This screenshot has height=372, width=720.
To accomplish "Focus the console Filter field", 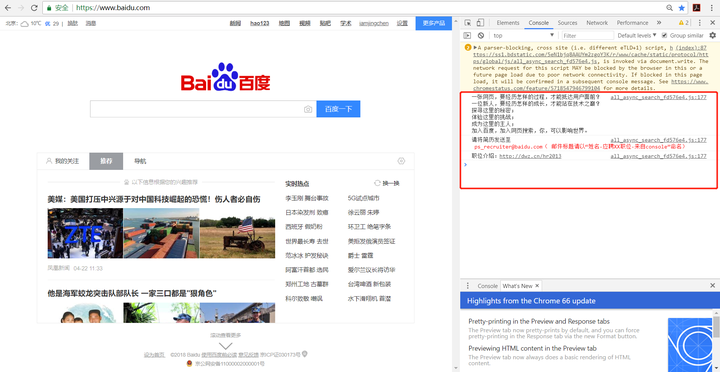I will click(x=588, y=35).
